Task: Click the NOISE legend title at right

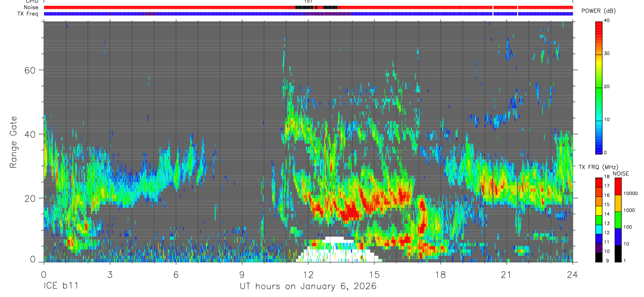Action: point(621,173)
